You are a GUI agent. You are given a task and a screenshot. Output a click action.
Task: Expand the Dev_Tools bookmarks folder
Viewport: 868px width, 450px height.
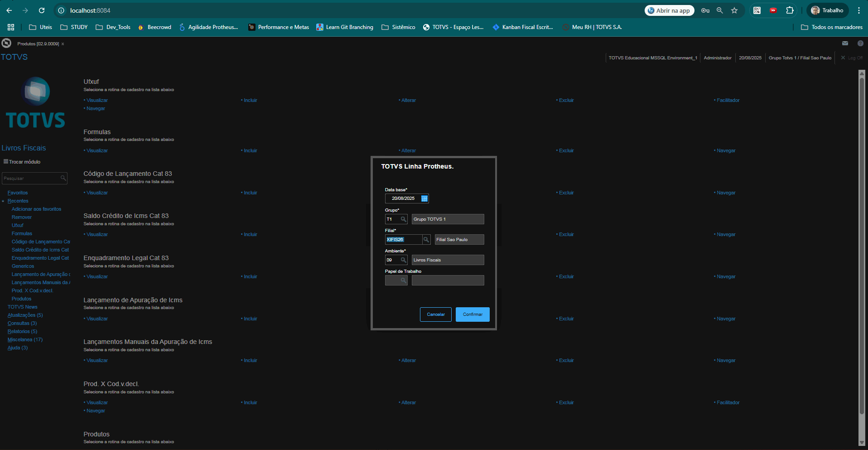click(113, 27)
